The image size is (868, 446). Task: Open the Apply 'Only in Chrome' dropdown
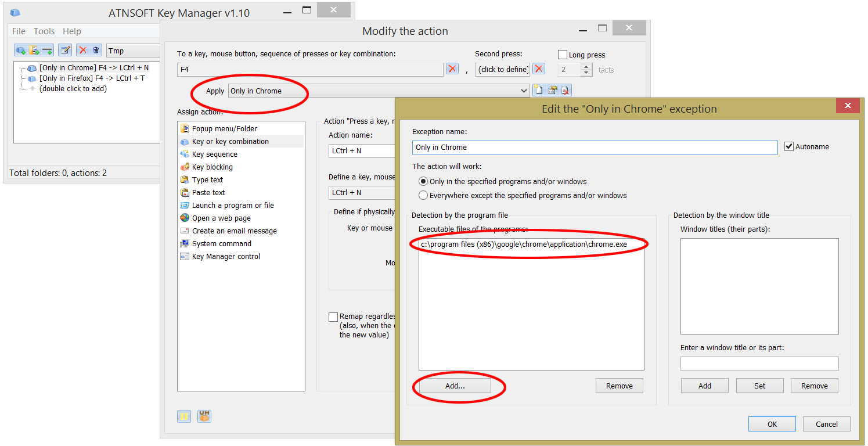coord(524,91)
